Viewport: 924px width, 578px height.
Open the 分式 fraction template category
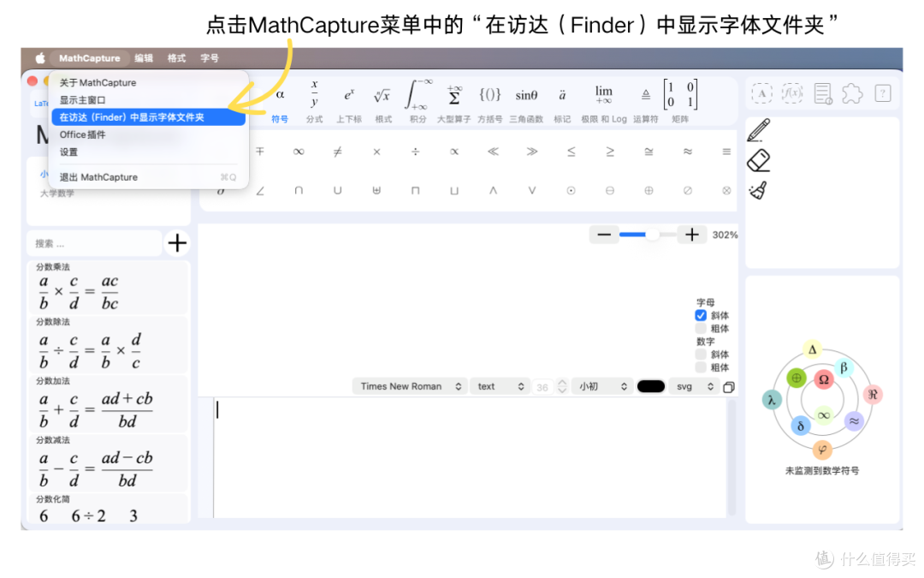pyautogui.click(x=314, y=102)
